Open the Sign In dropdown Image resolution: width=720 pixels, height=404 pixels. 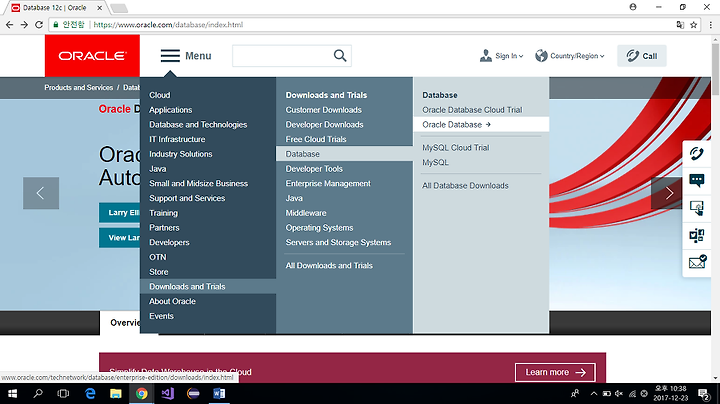tap(501, 56)
